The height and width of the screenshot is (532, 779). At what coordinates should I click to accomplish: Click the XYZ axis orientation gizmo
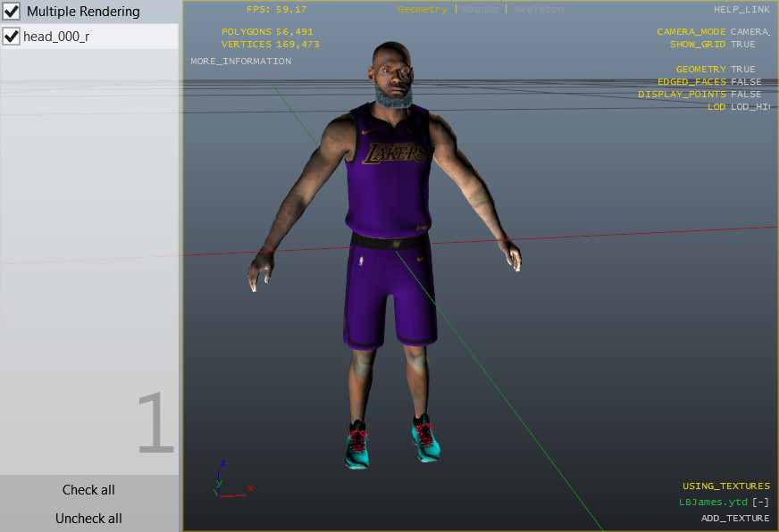pyautogui.click(x=232, y=479)
